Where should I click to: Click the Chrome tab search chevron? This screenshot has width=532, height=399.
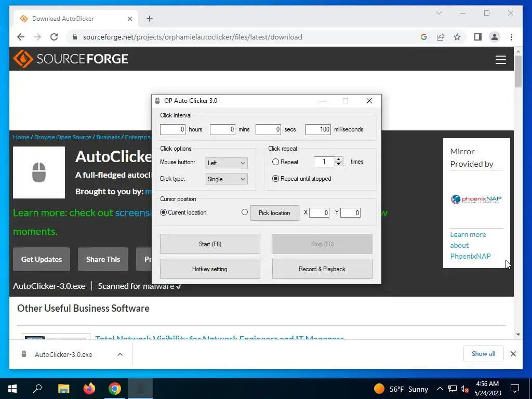click(438, 13)
